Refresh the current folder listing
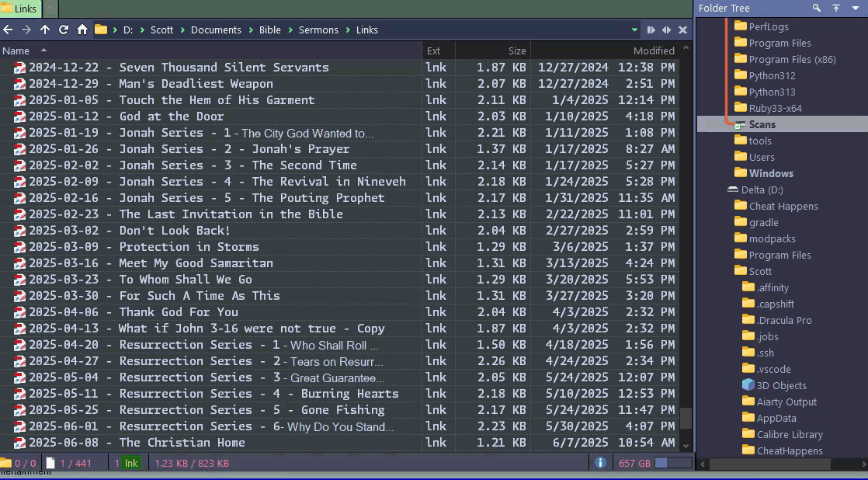This screenshot has width=868, height=480. [x=64, y=30]
